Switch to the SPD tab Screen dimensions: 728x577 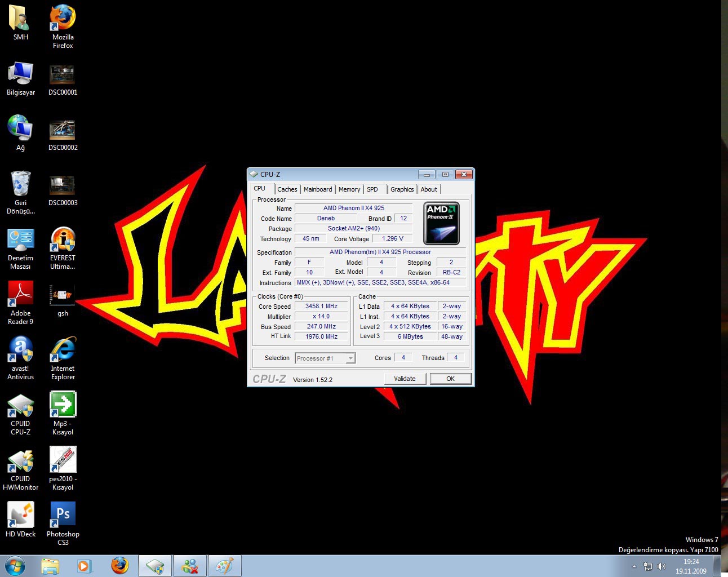tap(372, 189)
